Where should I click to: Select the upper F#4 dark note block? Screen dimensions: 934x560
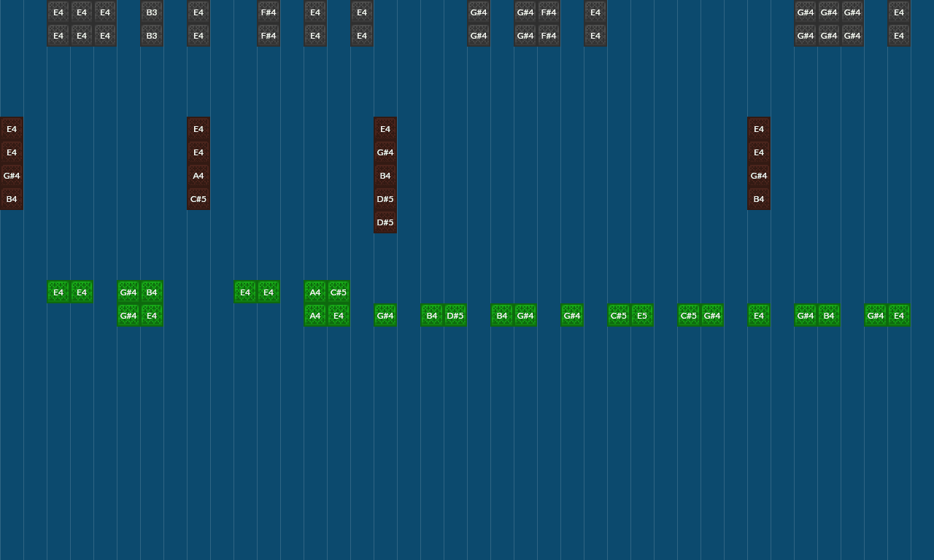coord(268,12)
